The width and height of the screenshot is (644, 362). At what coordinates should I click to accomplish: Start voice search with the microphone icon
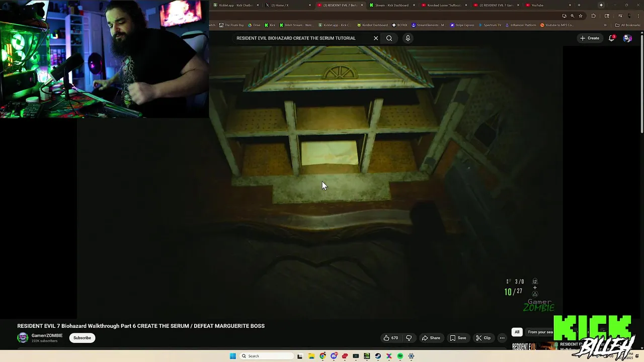pyautogui.click(x=408, y=38)
